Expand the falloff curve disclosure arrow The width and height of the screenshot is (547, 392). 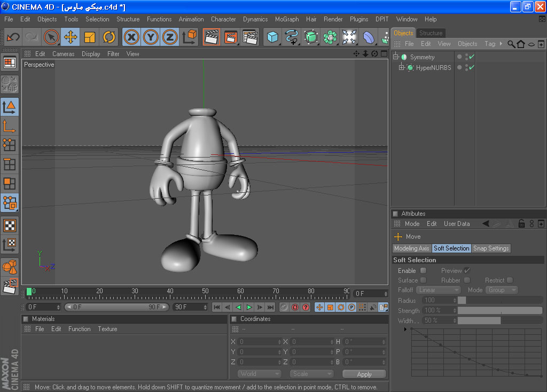[405, 329]
